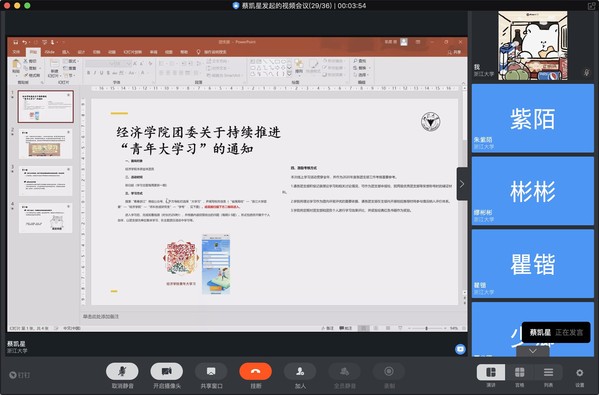Open meeting 设置 gear icon
The height and width of the screenshot is (395, 599).
pos(580,372)
